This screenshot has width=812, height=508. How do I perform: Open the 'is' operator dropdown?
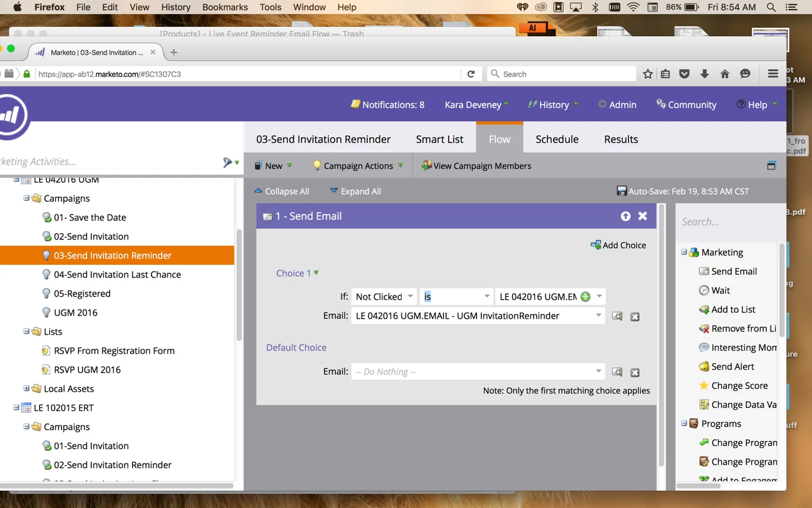487,297
